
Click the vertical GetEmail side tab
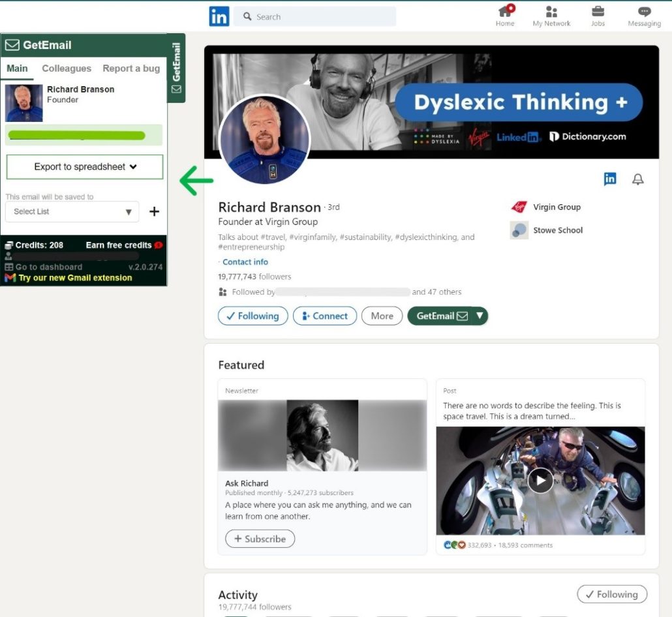coord(176,68)
